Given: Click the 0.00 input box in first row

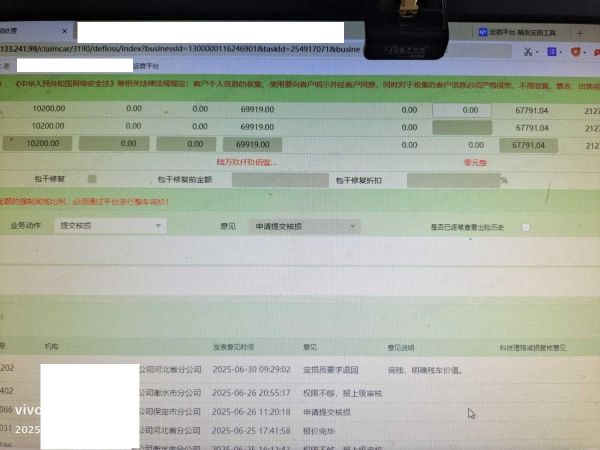Looking at the screenshot, I should pyautogui.click(x=462, y=110).
